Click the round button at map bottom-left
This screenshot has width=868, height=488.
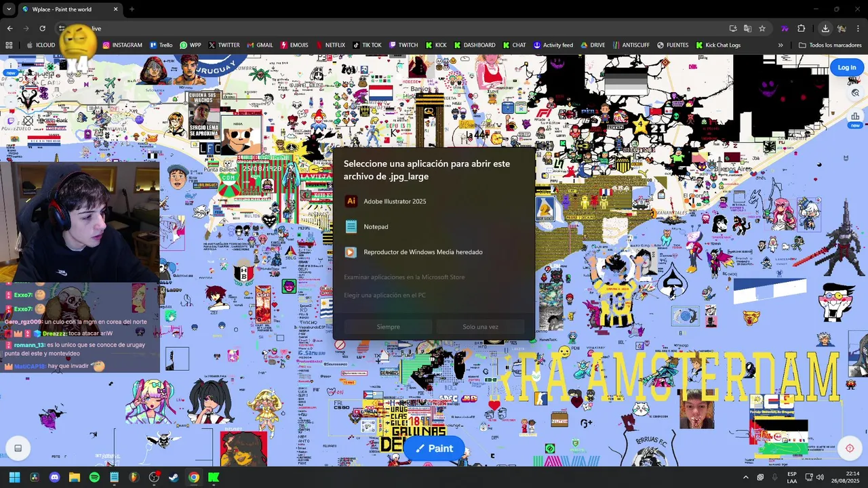(x=18, y=448)
